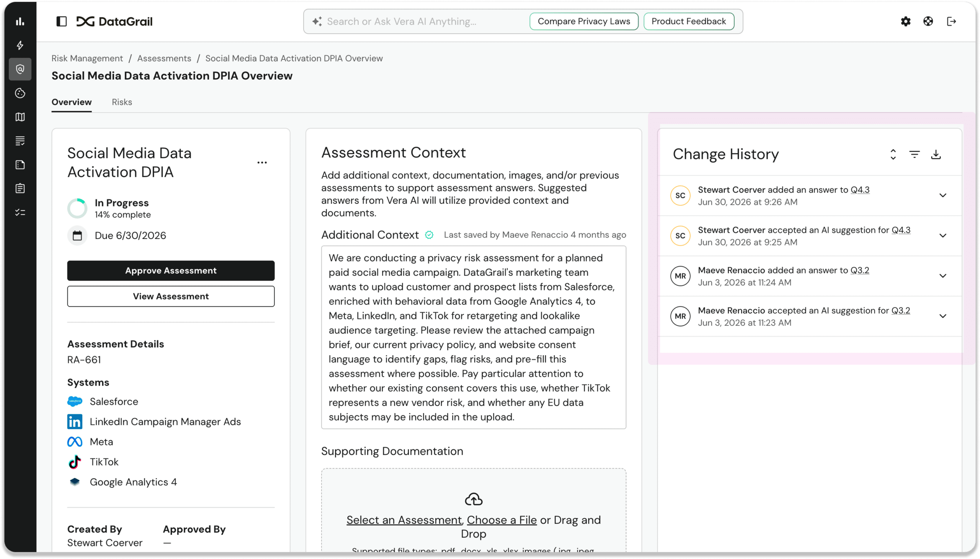Click the Additional Context saved check badge
Viewport: 980px width, 559px height.
(x=429, y=235)
